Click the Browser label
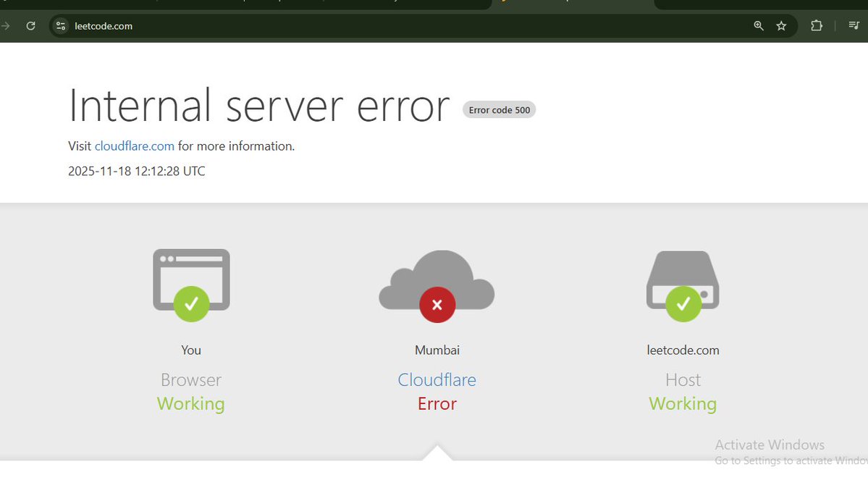 (x=191, y=380)
